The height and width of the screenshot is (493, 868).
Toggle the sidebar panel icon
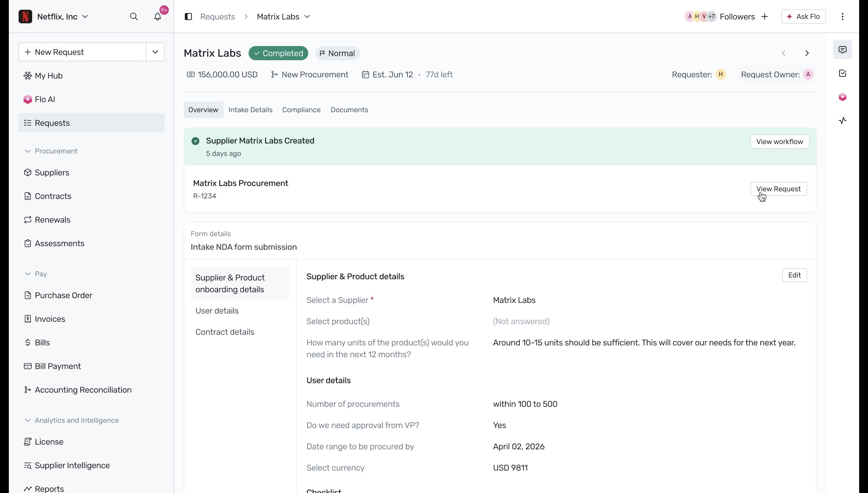189,17
